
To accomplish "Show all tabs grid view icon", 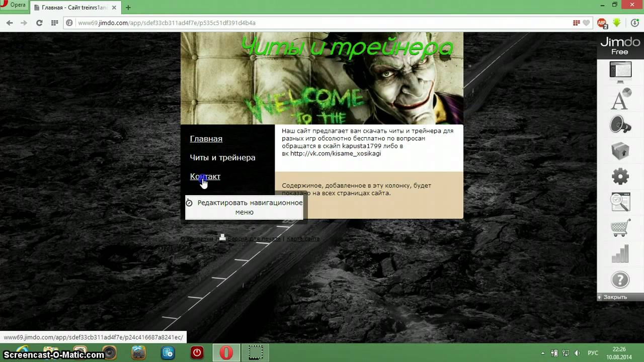I will (54, 23).
